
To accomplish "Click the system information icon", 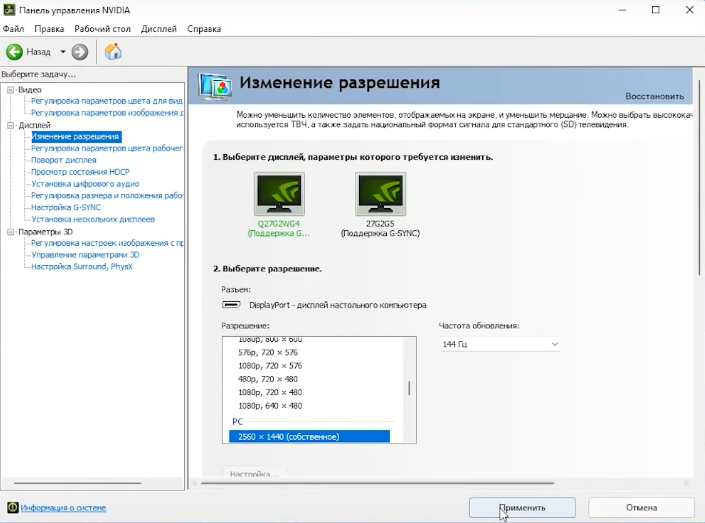I will click(13, 508).
